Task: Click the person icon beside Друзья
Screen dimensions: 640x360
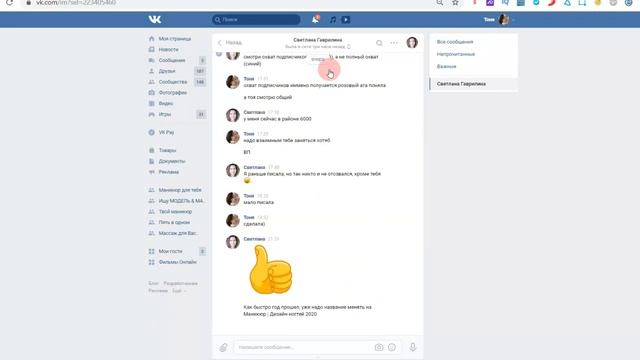Action: [x=151, y=71]
